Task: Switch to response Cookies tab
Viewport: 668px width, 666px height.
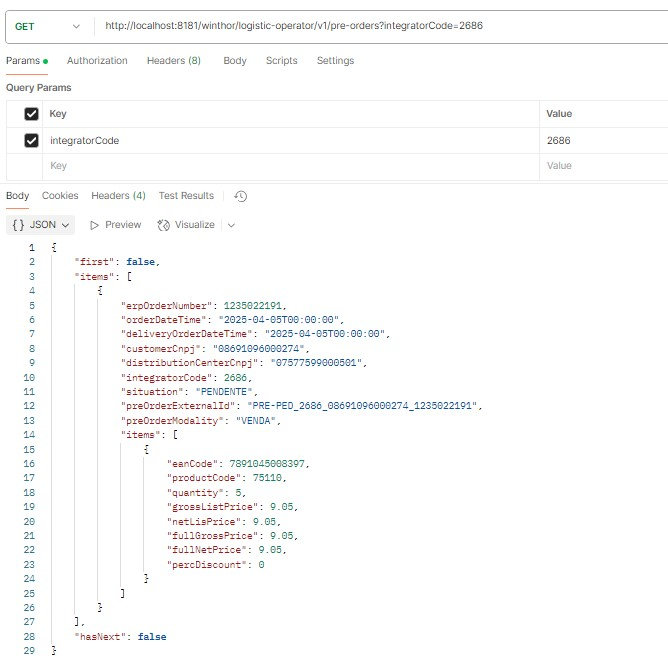Action: 60,196
